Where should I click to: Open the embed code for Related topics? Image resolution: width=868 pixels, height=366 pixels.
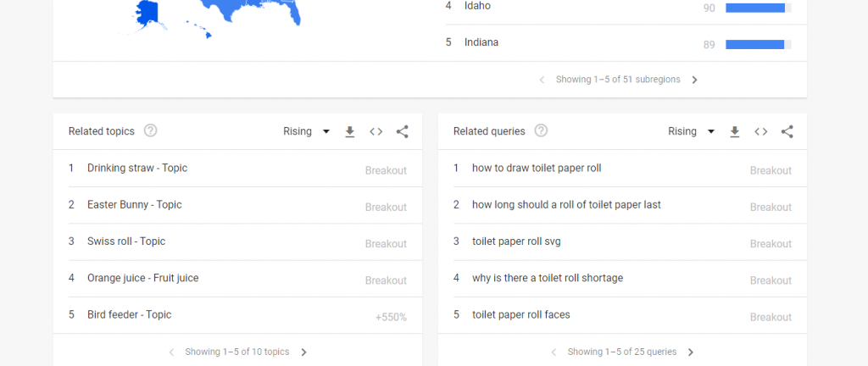376,131
